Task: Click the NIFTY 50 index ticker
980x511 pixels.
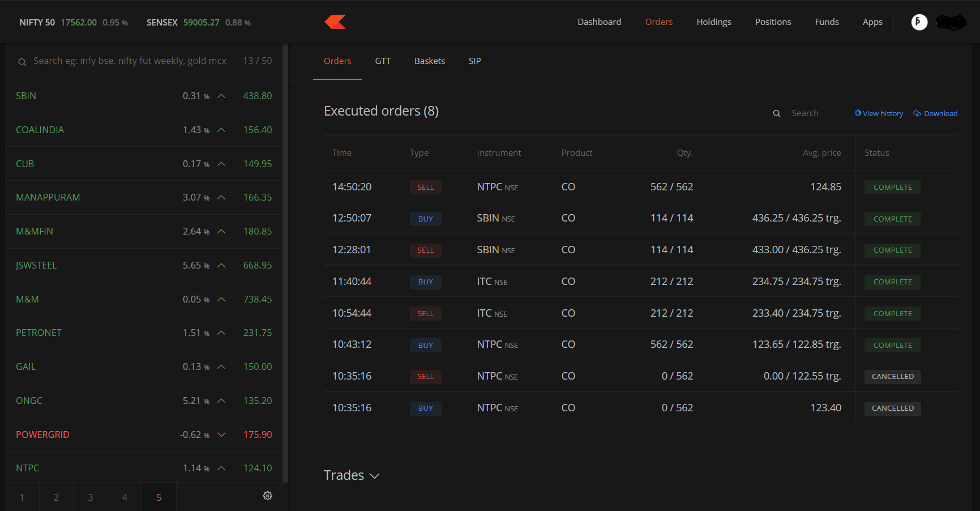Action: tap(74, 23)
